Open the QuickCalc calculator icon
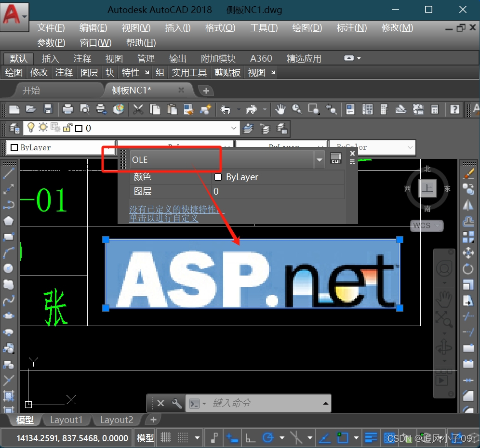This screenshot has height=448, width=480. click(435, 109)
